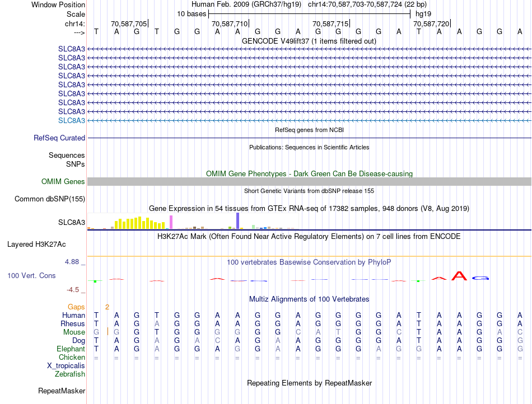Viewport: 532px width, 404px height.
Task: Click the RepeatMasker track label
Action: (x=62, y=391)
